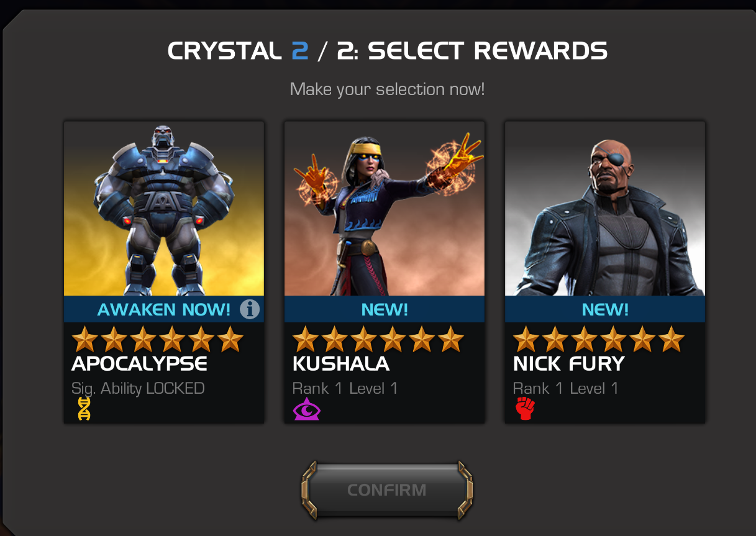Click Apocalypse's six-star rating row
The image size is (756, 536).
158,339
